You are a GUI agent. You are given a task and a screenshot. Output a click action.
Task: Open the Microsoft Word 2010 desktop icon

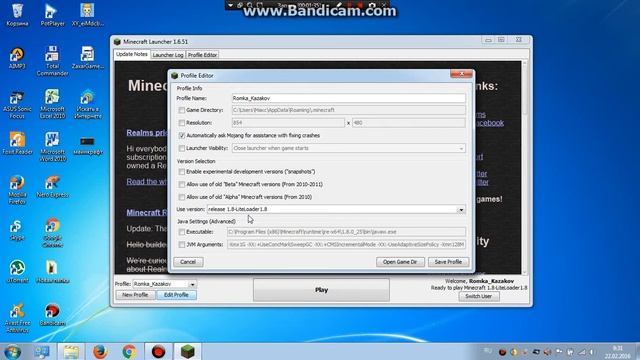pos(52,147)
